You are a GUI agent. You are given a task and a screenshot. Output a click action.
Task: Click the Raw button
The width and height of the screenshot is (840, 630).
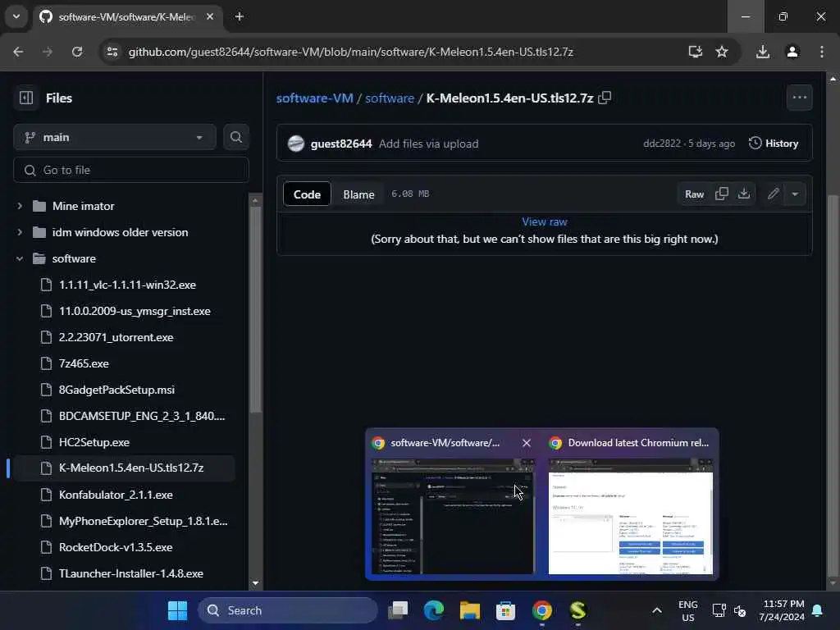pyautogui.click(x=694, y=194)
